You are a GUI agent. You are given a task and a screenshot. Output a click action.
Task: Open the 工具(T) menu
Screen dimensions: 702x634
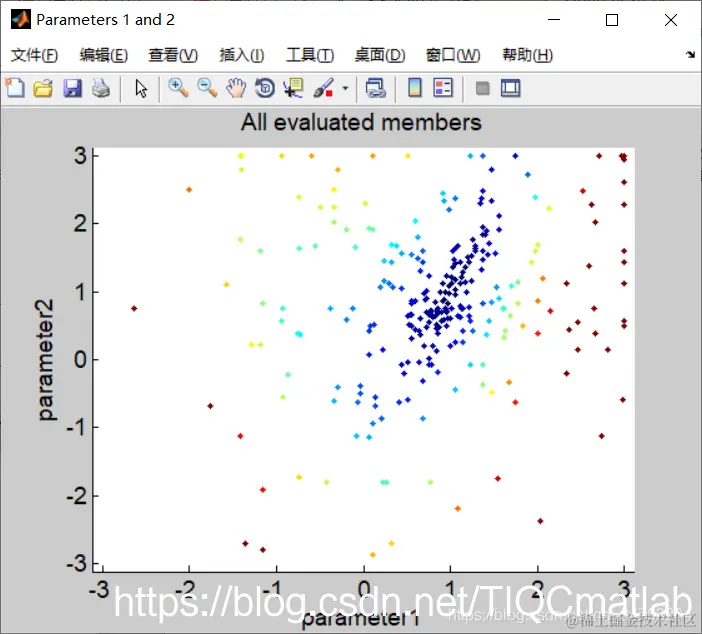point(310,55)
